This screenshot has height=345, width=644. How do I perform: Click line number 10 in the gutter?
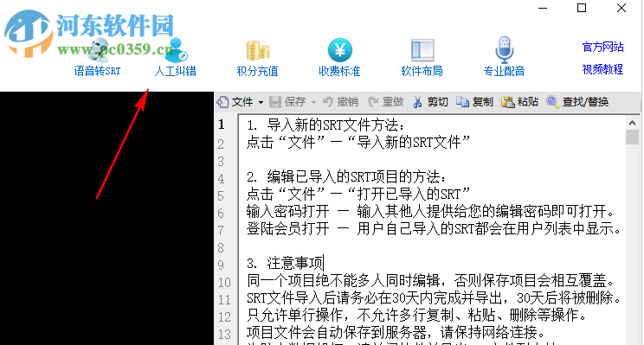click(224, 282)
